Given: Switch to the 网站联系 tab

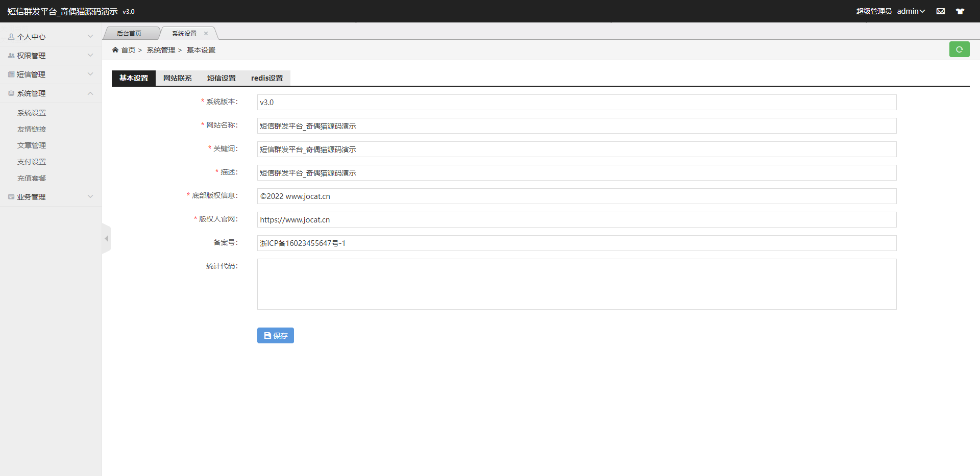Looking at the screenshot, I should 178,78.
